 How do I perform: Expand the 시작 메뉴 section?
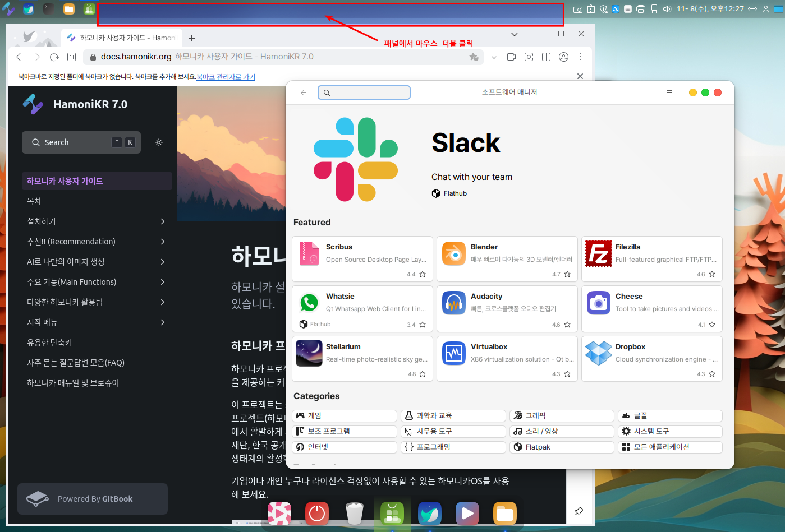[x=163, y=322]
